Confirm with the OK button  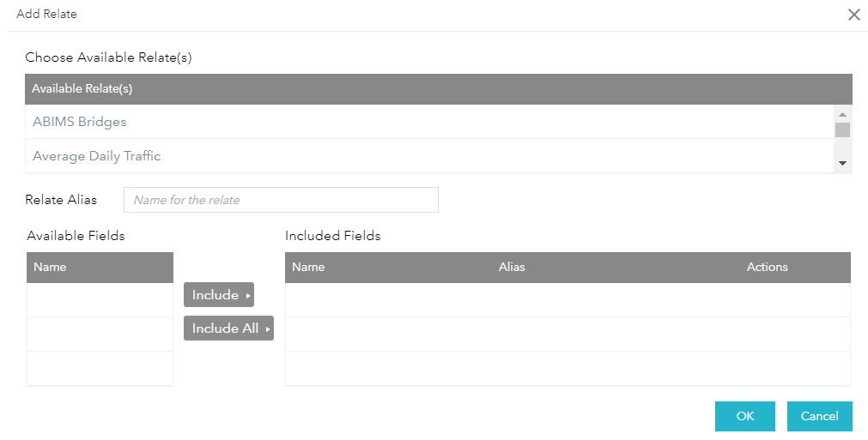pos(744,416)
